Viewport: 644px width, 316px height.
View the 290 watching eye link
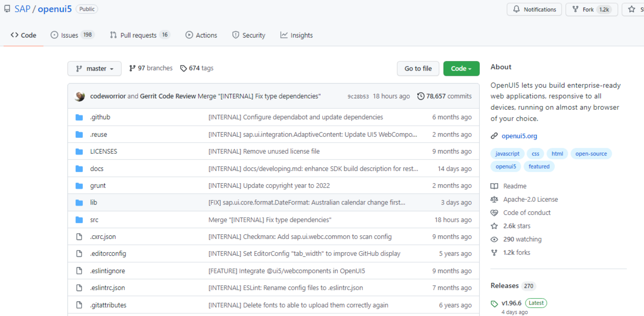(522, 239)
